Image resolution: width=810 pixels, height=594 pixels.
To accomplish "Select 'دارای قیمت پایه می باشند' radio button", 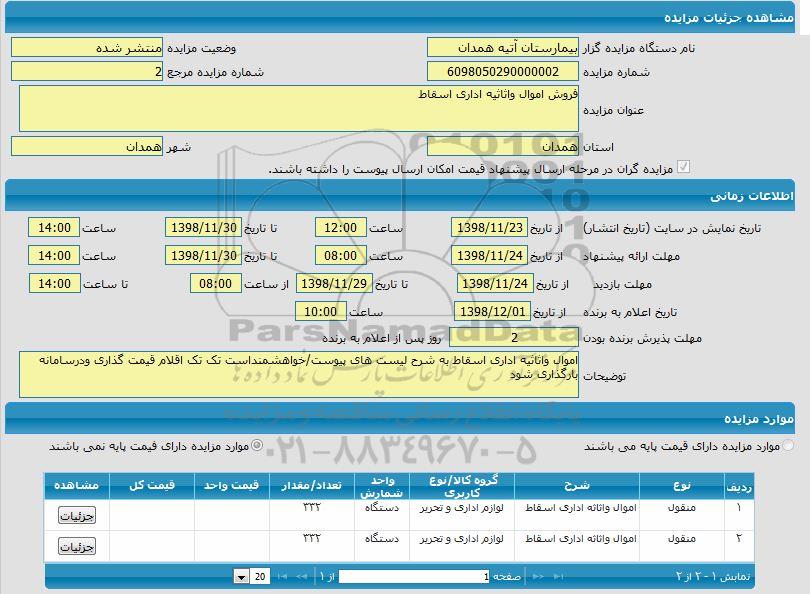I will 788,445.
